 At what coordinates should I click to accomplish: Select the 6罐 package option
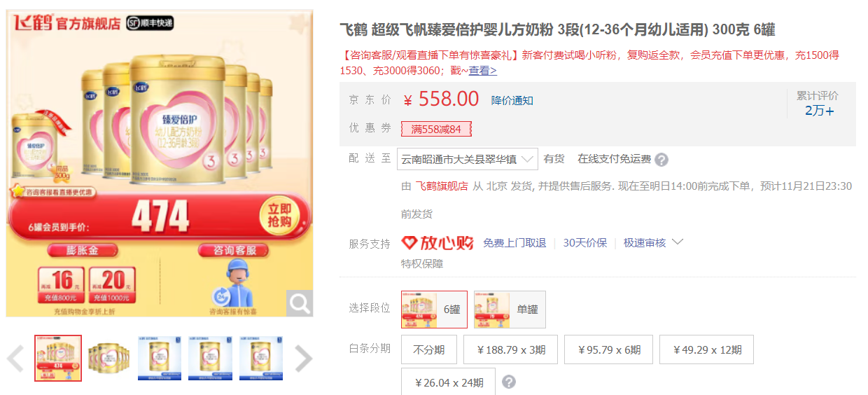tap(434, 310)
